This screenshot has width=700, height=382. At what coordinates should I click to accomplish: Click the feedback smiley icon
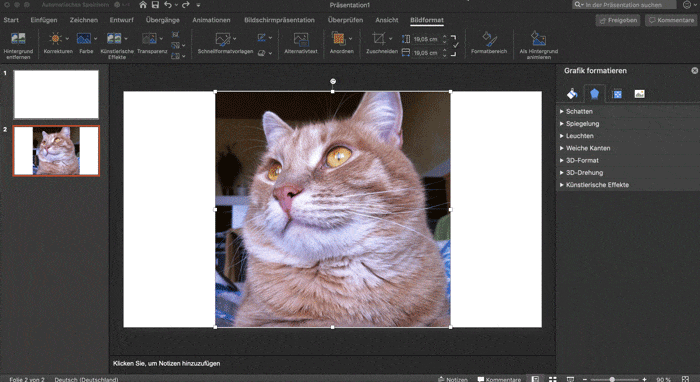pyautogui.click(x=687, y=5)
